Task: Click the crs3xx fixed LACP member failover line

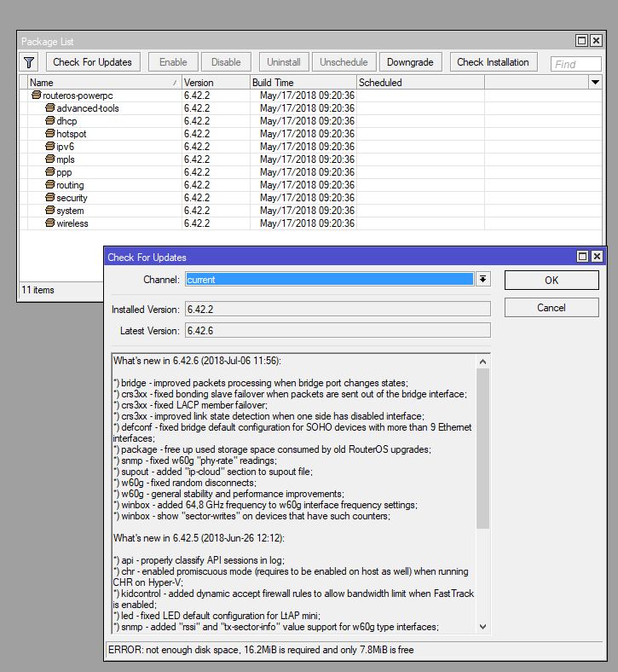Action: coord(190,405)
